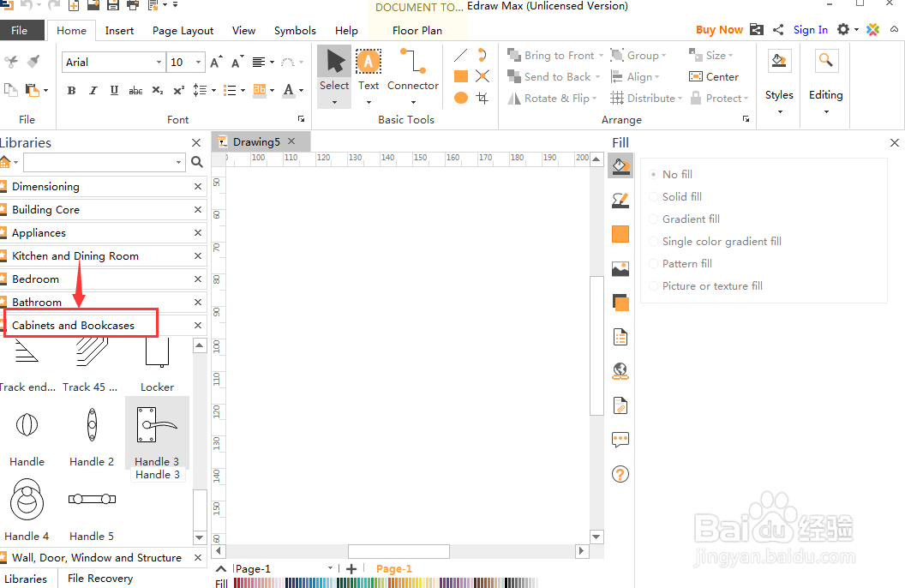Apply bold formatting
Viewport: 905px width, 588px height.
pyautogui.click(x=72, y=91)
